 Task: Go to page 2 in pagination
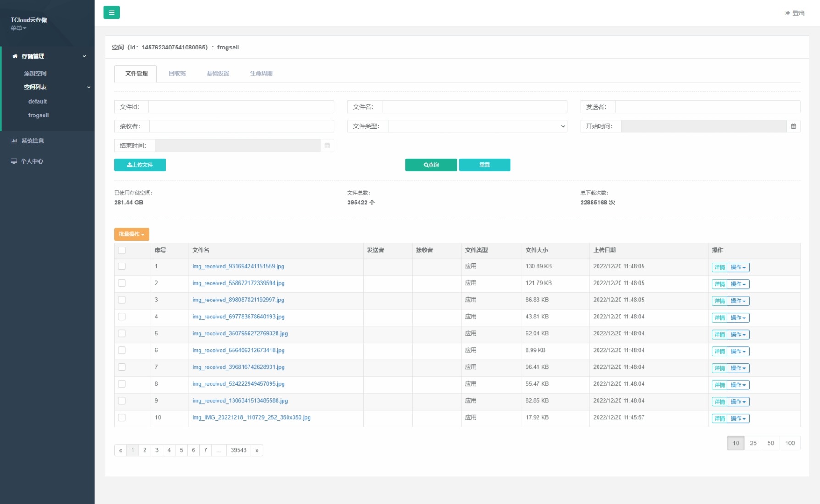click(x=145, y=450)
